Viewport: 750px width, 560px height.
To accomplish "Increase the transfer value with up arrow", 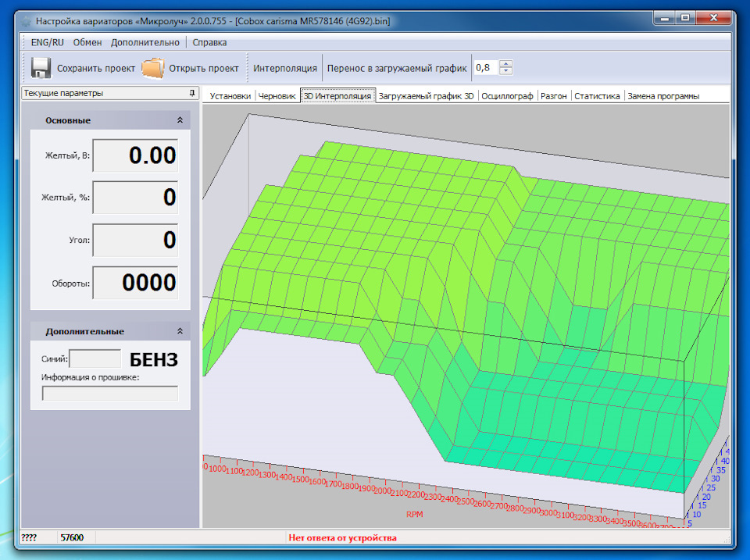I will pos(506,64).
